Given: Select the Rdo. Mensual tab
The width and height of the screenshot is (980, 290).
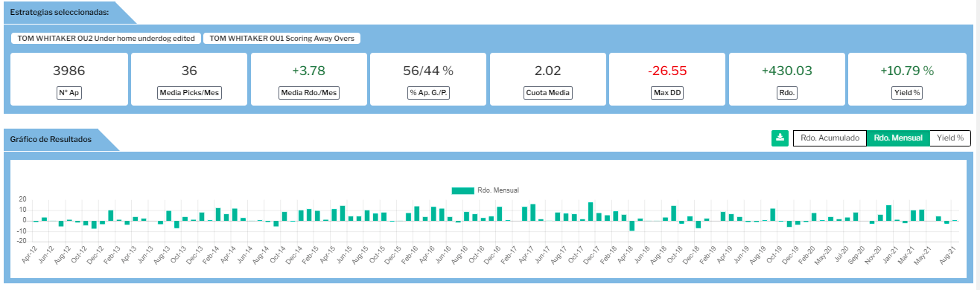Looking at the screenshot, I should (x=898, y=138).
